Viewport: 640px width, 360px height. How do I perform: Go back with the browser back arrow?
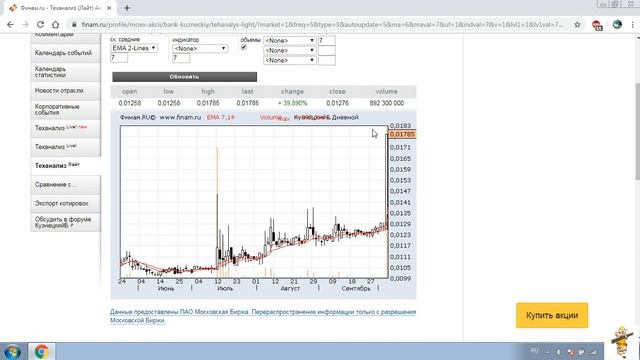tap(11, 24)
